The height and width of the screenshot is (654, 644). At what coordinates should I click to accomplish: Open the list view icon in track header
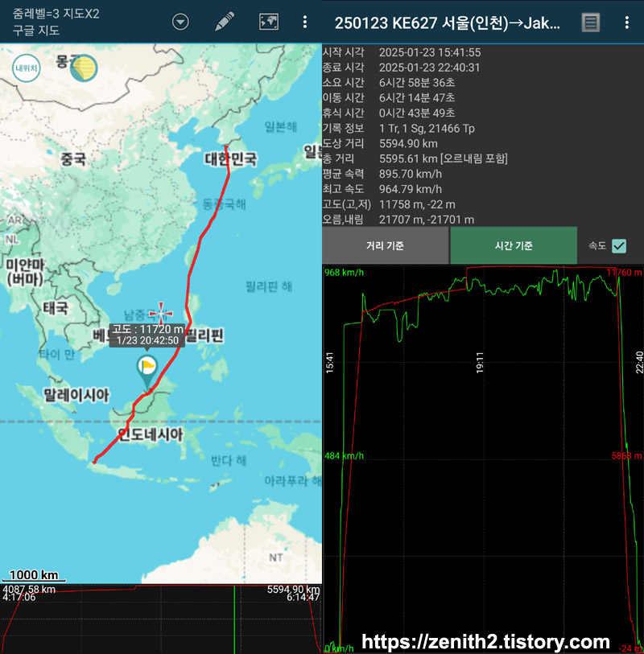click(591, 22)
